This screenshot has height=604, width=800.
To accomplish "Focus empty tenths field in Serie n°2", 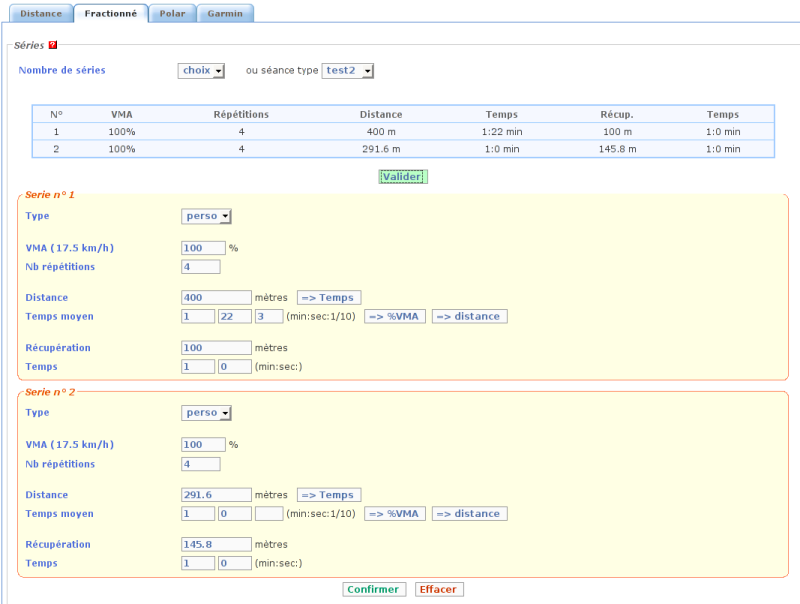I will click(269, 514).
